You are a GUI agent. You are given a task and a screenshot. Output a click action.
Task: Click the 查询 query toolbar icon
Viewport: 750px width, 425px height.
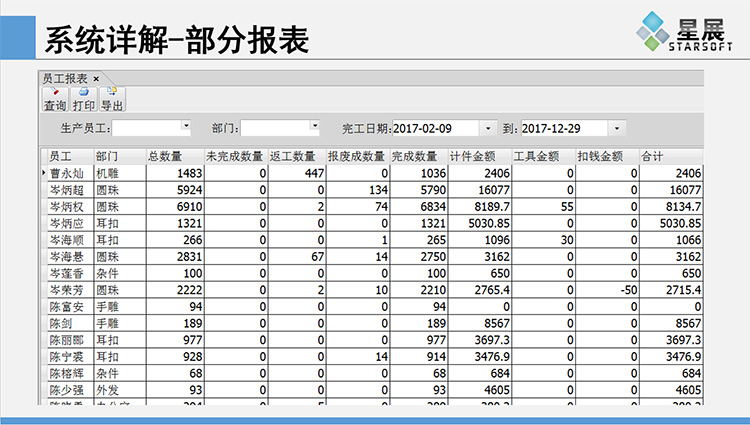click(55, 99)
